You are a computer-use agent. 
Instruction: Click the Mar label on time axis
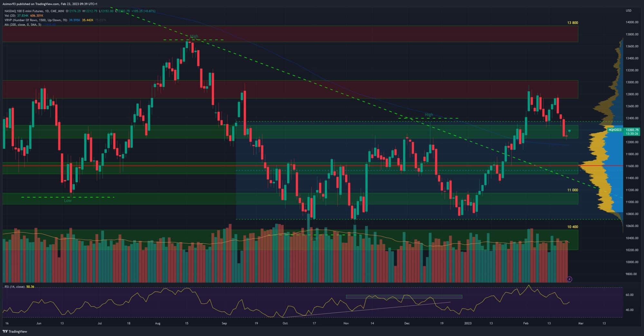pyautogui.click(x=581, y=323)
